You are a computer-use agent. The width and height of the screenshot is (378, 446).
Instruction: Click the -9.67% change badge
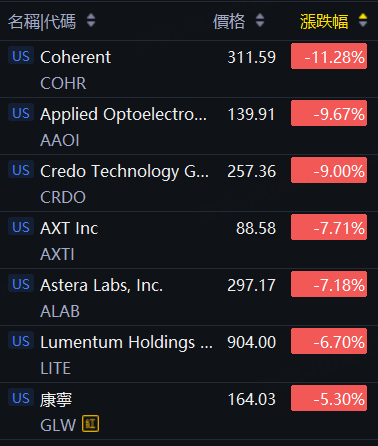click(x=329, y=113)
